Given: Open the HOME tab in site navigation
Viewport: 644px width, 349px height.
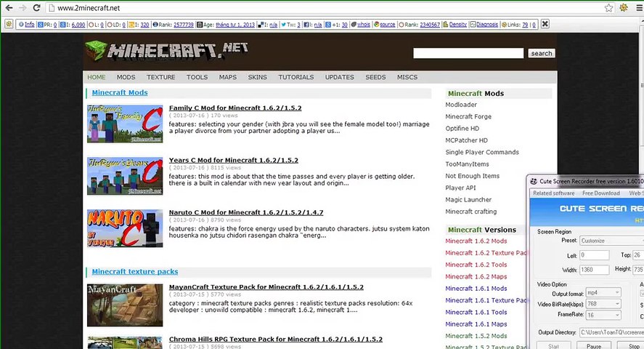Looking at the screenshot, I should [x=97, y=77].
